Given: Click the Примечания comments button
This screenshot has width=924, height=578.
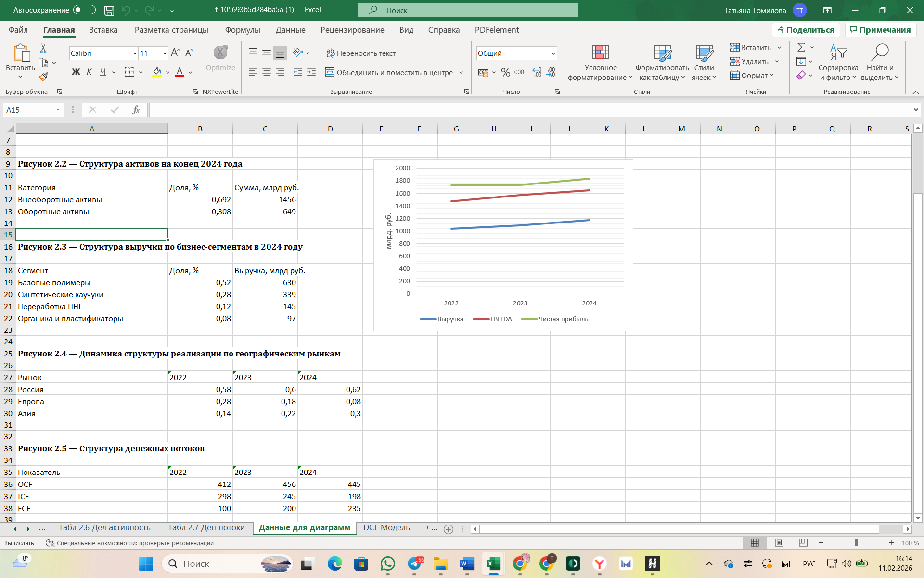Looking at the screenshot, I should [880, 30].
